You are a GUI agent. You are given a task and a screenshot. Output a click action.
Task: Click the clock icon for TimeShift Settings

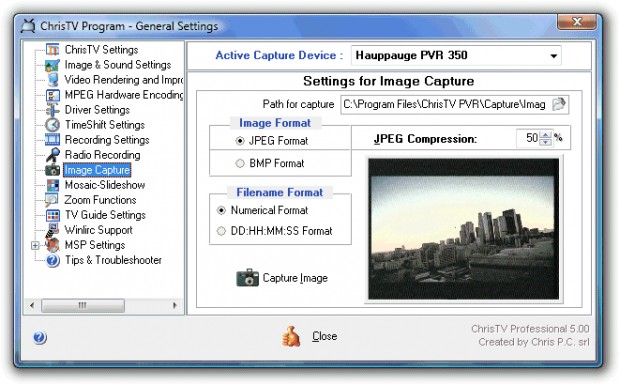click(x=52, y=125)
